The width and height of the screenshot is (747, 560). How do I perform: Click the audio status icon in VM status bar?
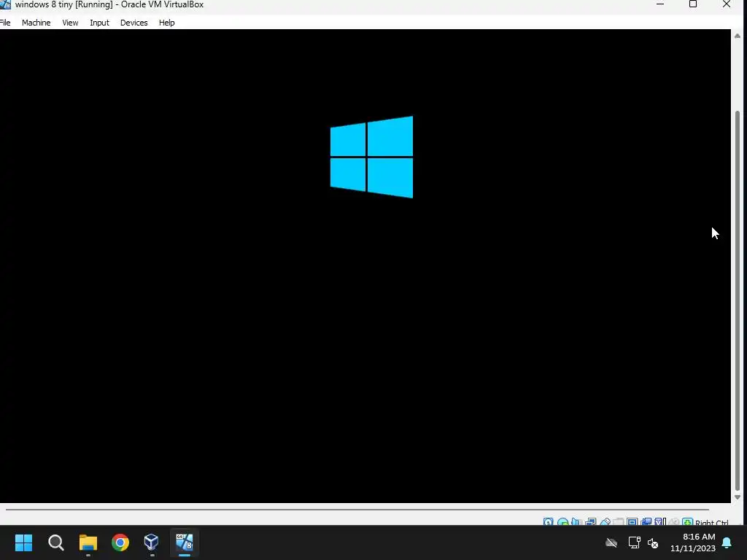[x=576, y=521]
